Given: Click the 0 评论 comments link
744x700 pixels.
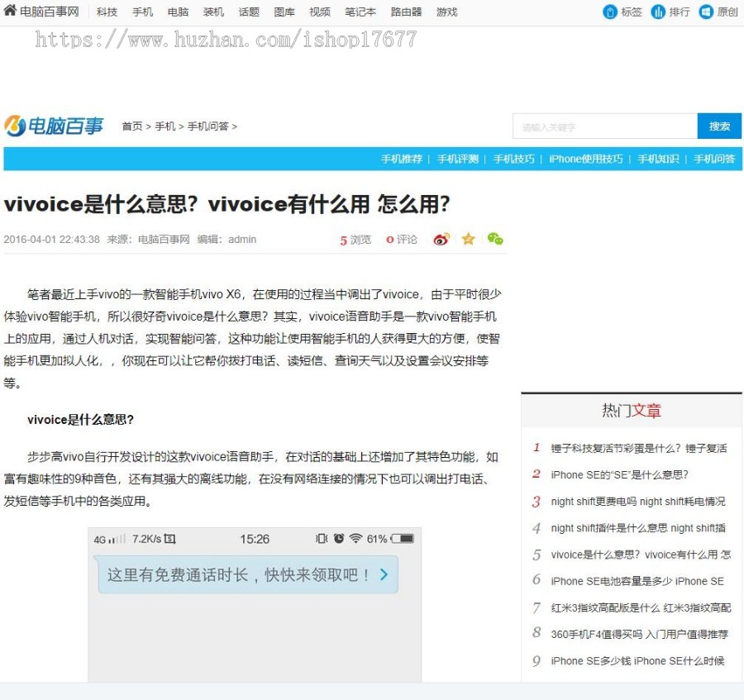Looking at the screenshot, I should (402, 240).
